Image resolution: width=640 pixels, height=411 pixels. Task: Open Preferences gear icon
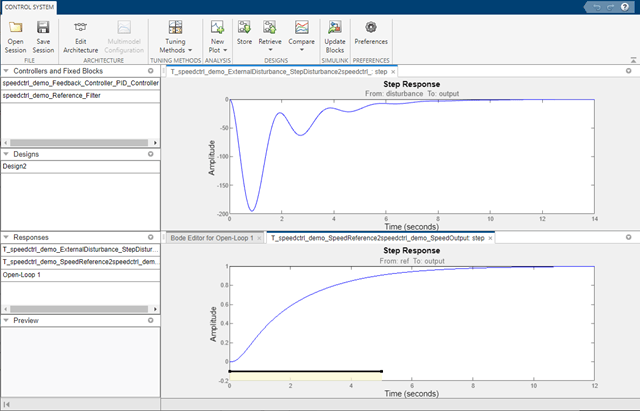point(371,27)
